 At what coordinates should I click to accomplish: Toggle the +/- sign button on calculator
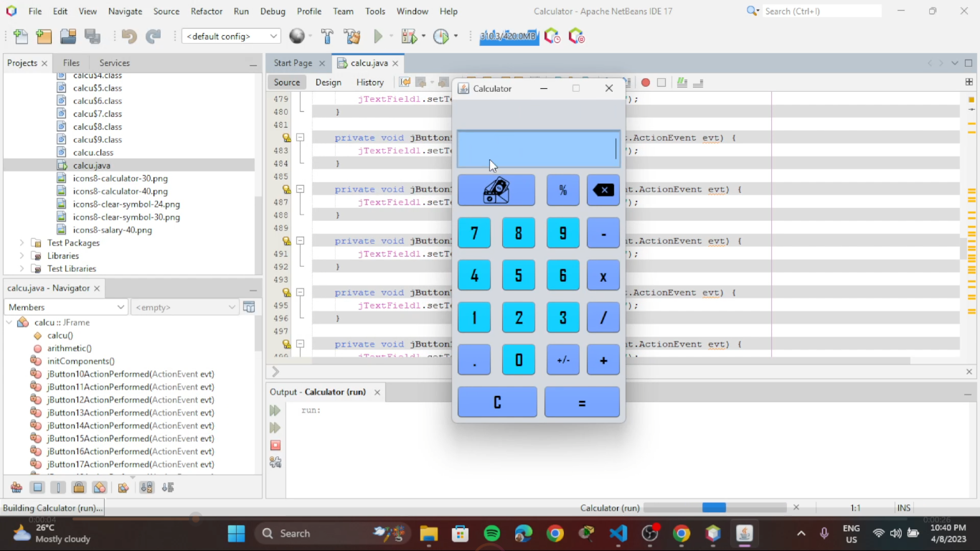coord(563,359)
